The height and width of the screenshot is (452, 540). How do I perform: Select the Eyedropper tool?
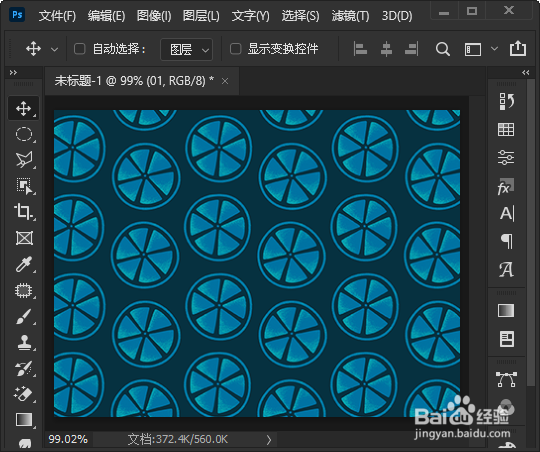click(x=24, y=264)
